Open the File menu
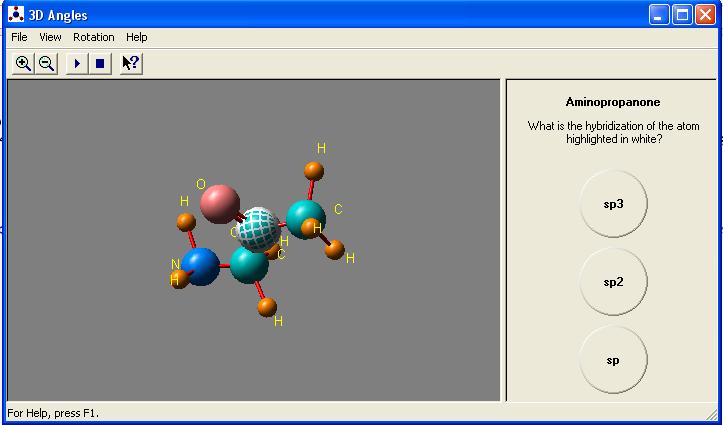The width and height of the screenshot is (723, 425). [x=19, y=37]
